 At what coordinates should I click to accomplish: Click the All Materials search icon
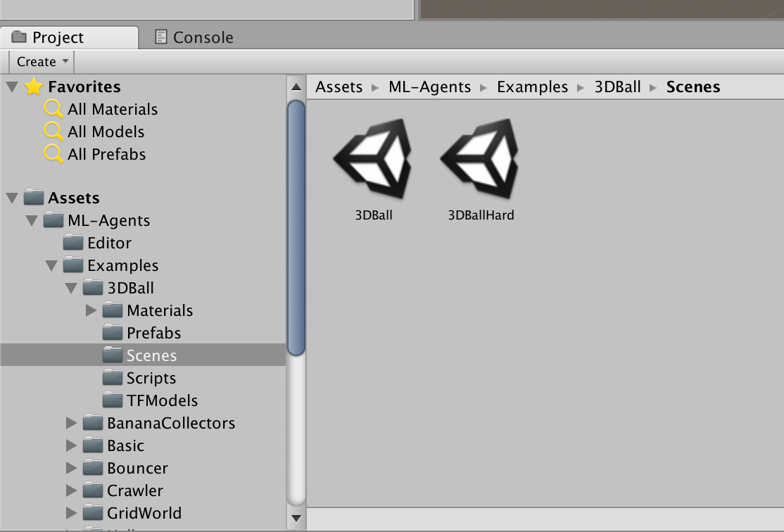pyautogui.click(x=53, y=108)
